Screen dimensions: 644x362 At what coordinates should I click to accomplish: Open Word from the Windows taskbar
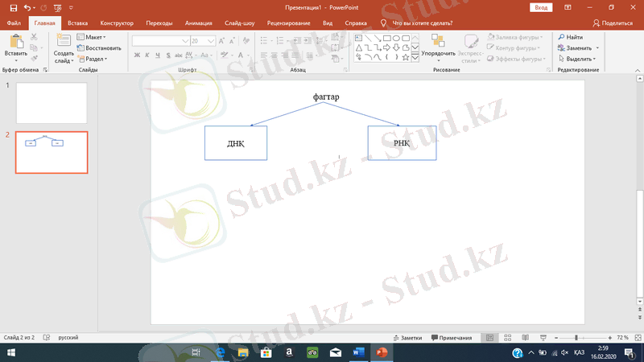click(x=358, y=352)
